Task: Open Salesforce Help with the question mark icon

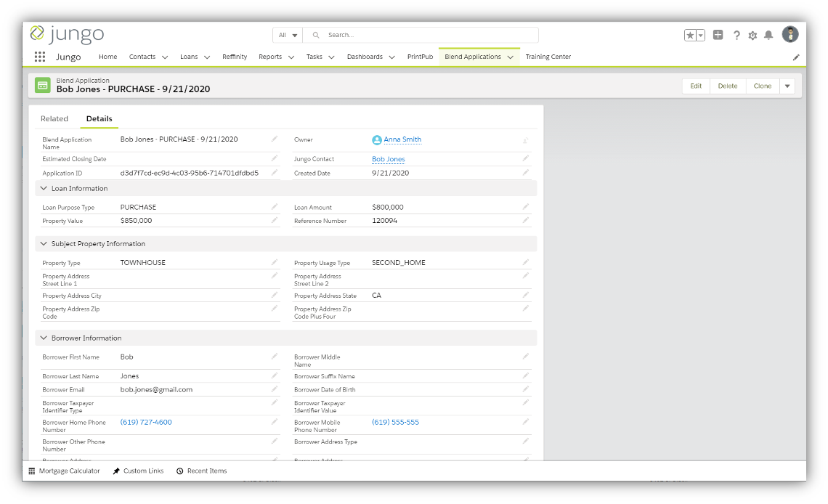Action: (x=736, y=34)
